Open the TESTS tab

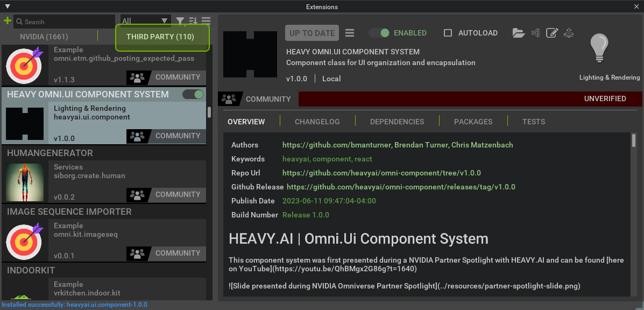click(x=534, y=122)
